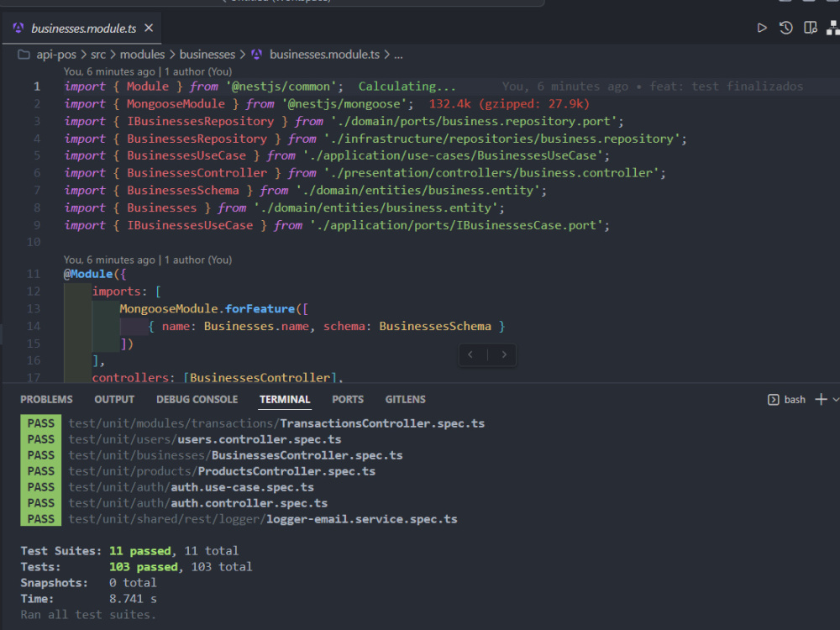The height and width of the screenshot is (630, 840).
Task: Open BusinessesController.spec.ts path in terminal
Action: (236, 455)
